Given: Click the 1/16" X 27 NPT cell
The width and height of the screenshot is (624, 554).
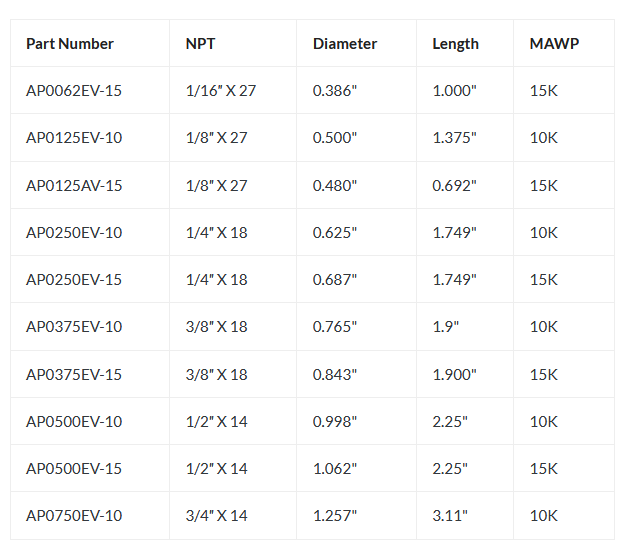Looking at the screenshot, I should 221,91.
